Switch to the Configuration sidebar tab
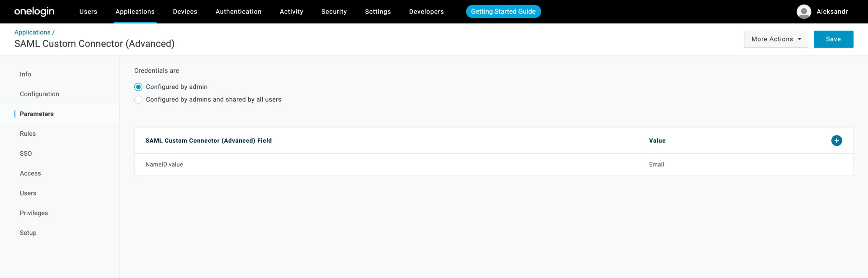This screenshot has height=278, width=868. point(39,94)
